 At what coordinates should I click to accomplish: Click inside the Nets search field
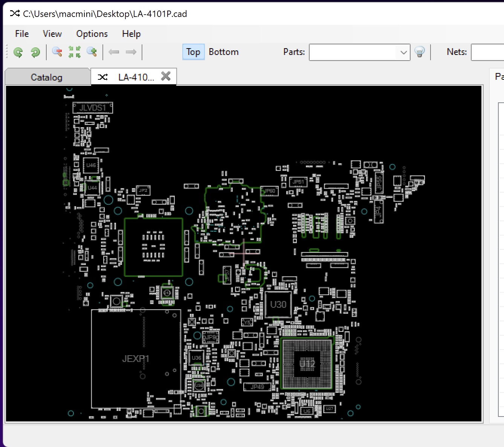487,52
